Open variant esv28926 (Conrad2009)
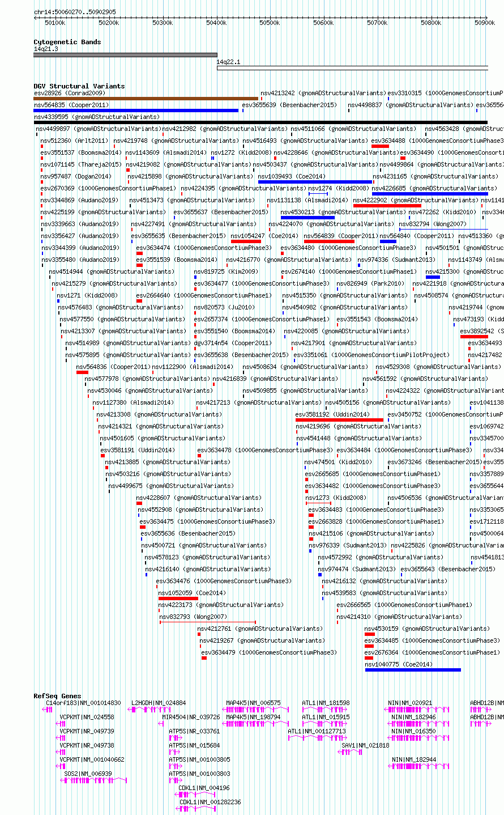Viewport: 504px width, 815px height. click(70, 93)
